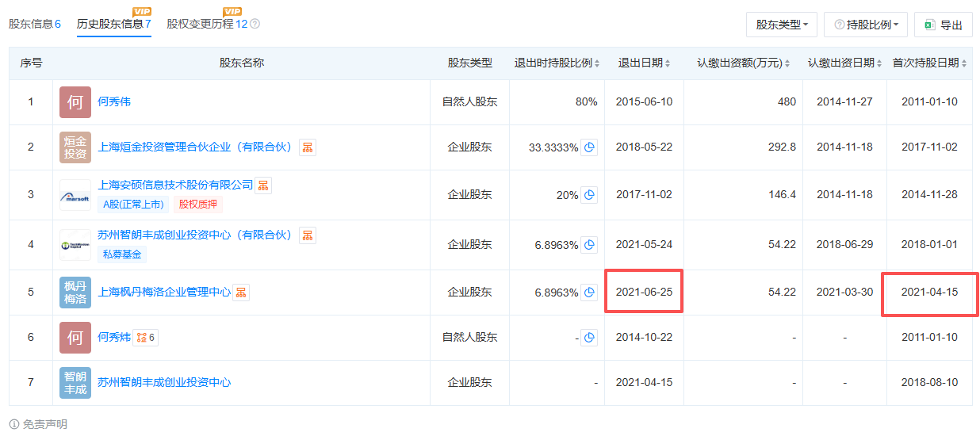The height and width of the screenshot is (436, 980).
Task: View pie chart icon for 20% shareholding
Action: point(589,194)
